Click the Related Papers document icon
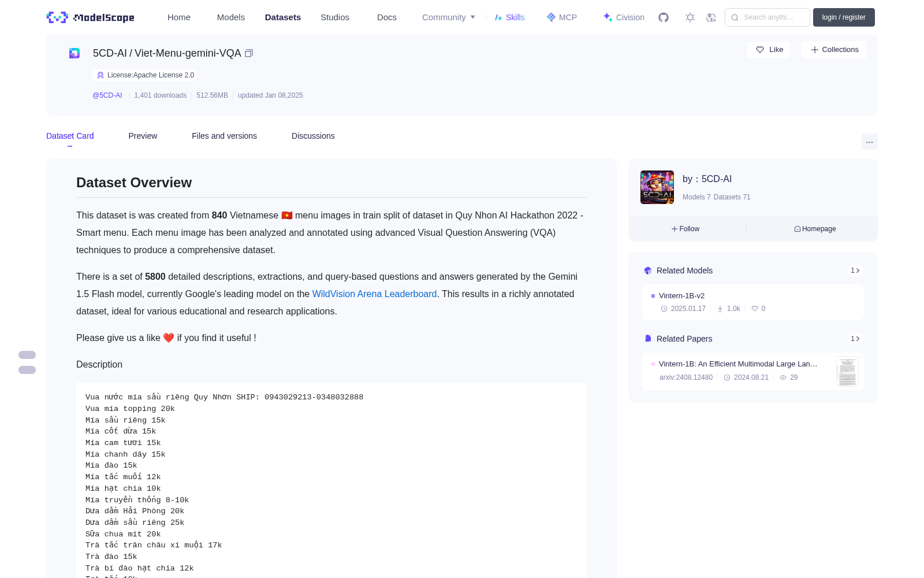The image size is (924, 578). pos(648,339)
